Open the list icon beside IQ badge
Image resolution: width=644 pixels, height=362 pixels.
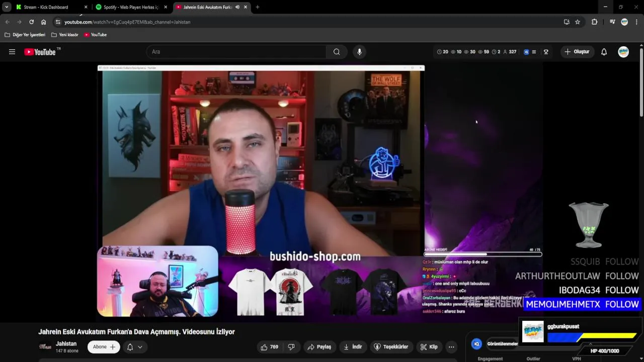(534, 52)
